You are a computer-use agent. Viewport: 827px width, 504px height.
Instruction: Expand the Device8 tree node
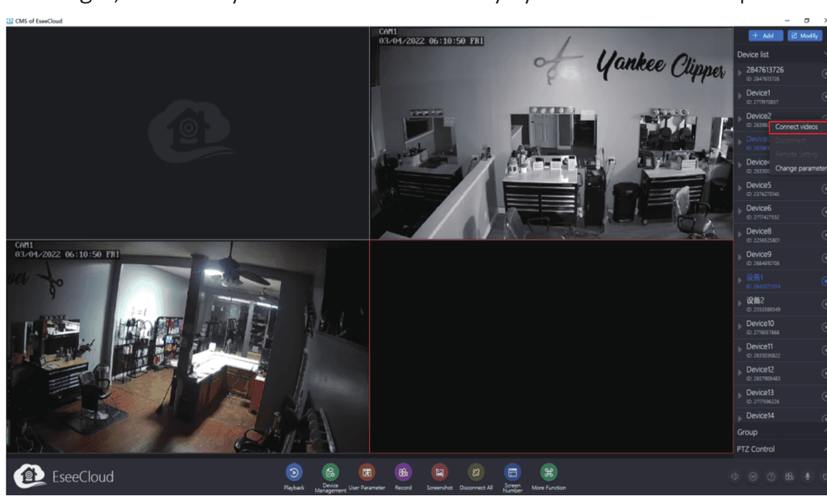pyautogui.click(x=740, y=234)
